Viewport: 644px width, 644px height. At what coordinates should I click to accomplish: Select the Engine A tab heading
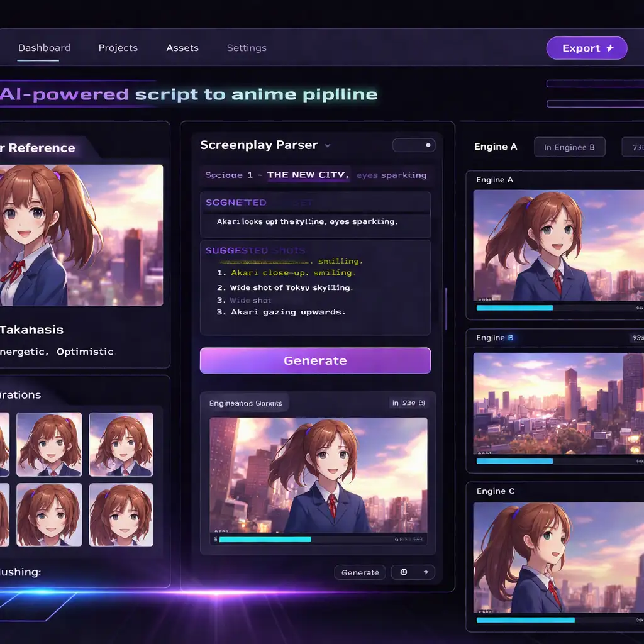click(x=496, y=147)
